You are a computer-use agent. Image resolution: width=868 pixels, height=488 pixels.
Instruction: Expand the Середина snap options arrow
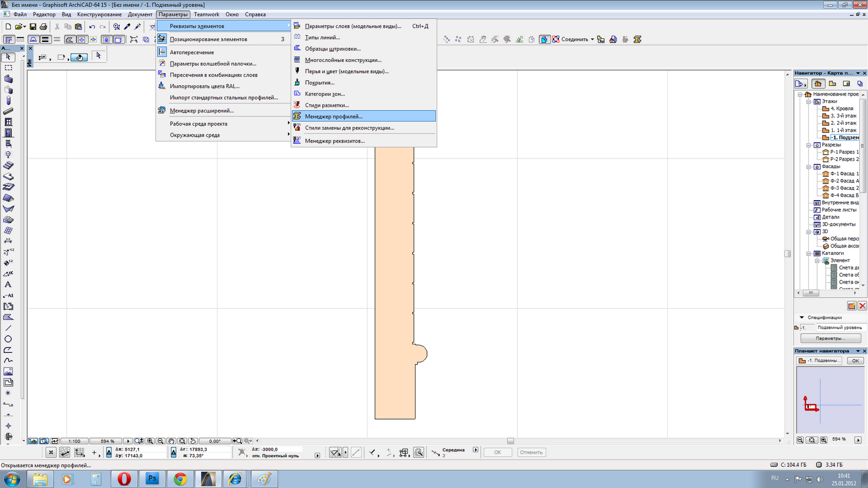pyautogui.click(x=476, y=450)
